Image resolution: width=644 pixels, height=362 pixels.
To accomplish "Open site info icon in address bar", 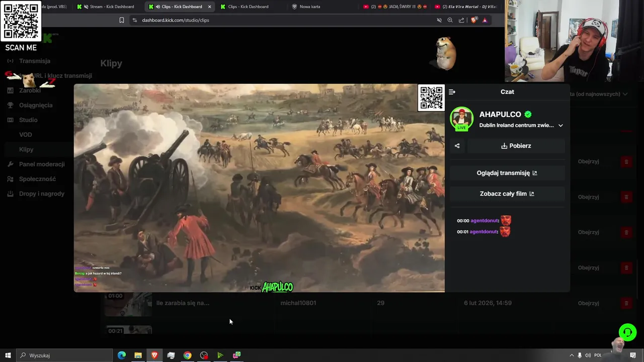I will [134, 20].
